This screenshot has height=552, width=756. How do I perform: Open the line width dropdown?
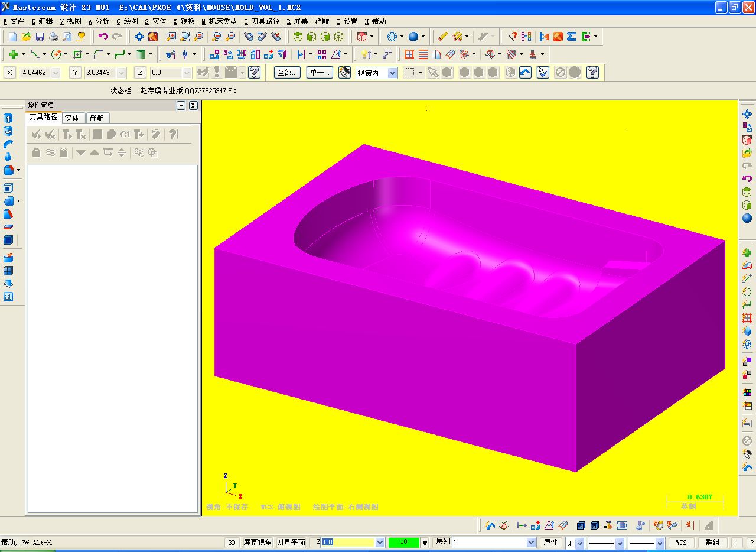tap(660, 543)
